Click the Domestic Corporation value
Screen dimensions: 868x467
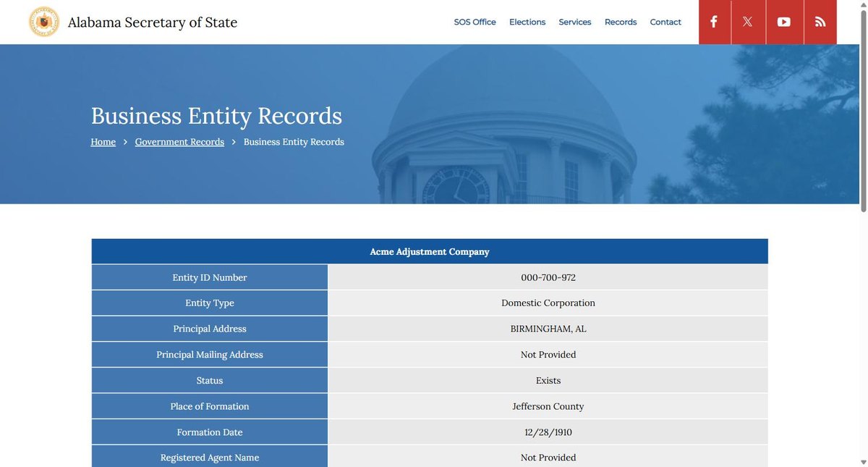pyautogui.click(x=548, y=303)
